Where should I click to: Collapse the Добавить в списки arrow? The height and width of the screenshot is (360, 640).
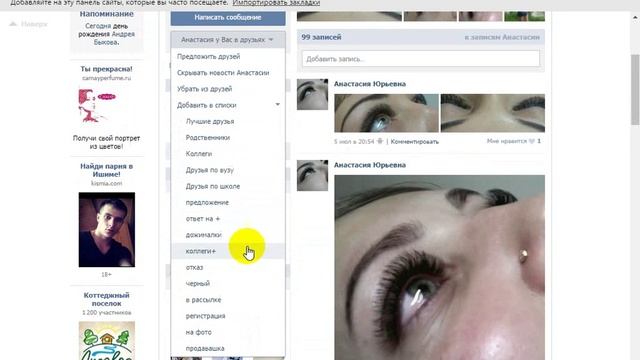point(278,105)
